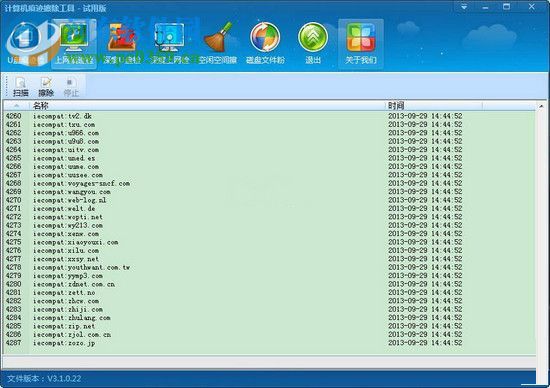Screen dimensions: 550x388
Task: Select row iecompat:zhiji.com
Action: click(269, 309)
